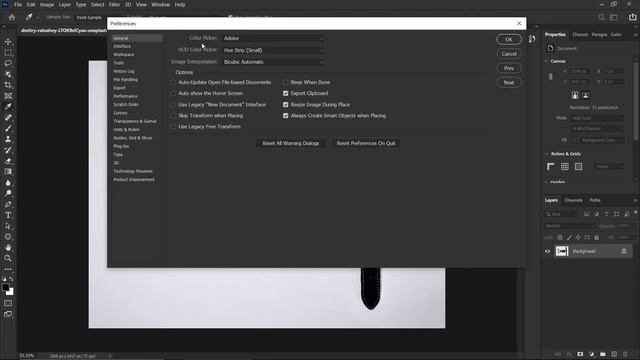
Task: Collapse the Rulers & Grids section
Action: point(547,154)
